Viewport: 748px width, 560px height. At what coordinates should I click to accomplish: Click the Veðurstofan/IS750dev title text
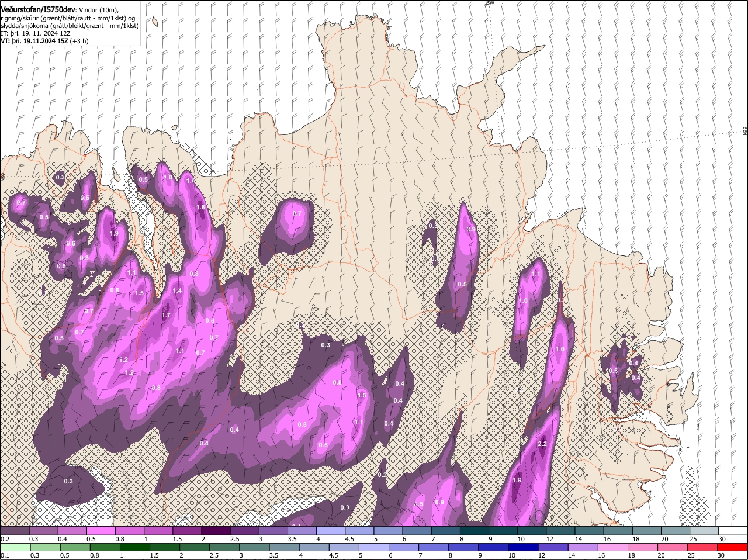tap(38, 10)
